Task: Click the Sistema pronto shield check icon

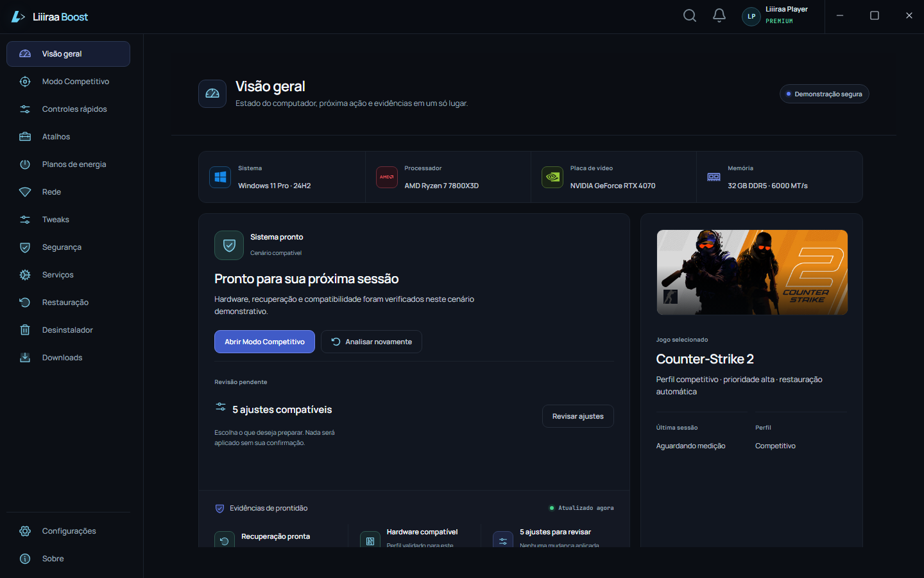Action: point(229,245)
